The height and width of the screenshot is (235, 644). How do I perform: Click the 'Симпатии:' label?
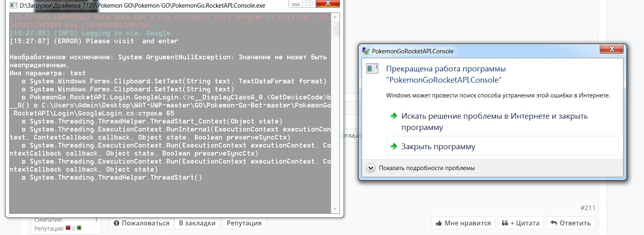[x=49, y=220]
